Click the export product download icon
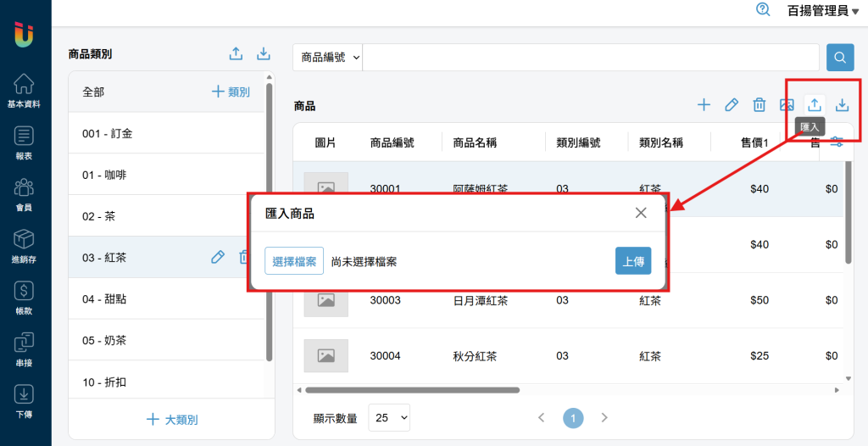 842,105
